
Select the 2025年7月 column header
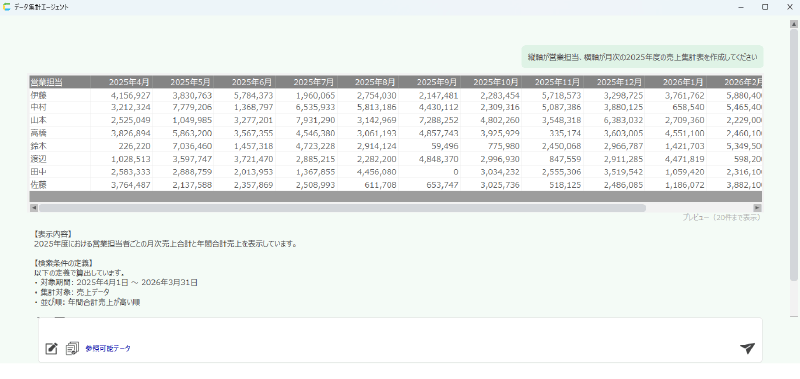(307, 82)
